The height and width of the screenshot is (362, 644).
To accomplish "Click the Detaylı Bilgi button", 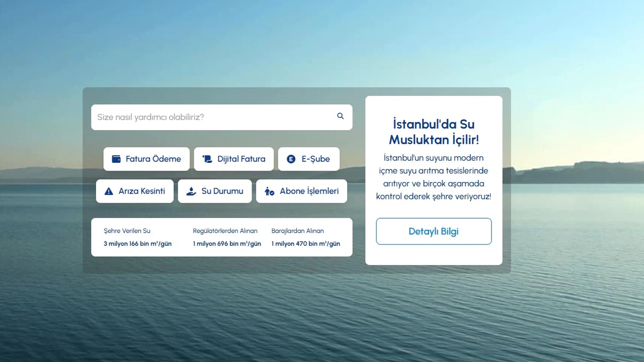I will pos(434,231).
